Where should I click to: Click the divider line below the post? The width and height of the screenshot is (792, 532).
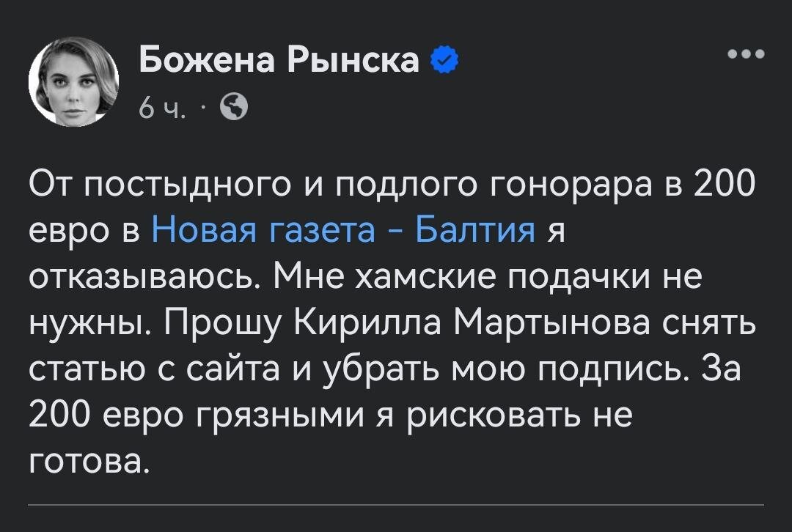[x=396, y=505]
